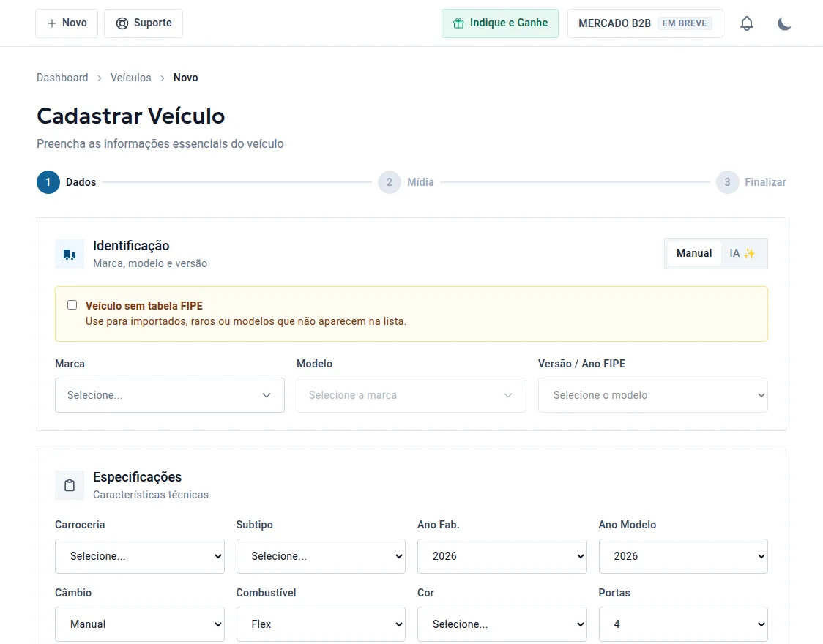Open the Ano Fab. dropdown

click(502, 556)
